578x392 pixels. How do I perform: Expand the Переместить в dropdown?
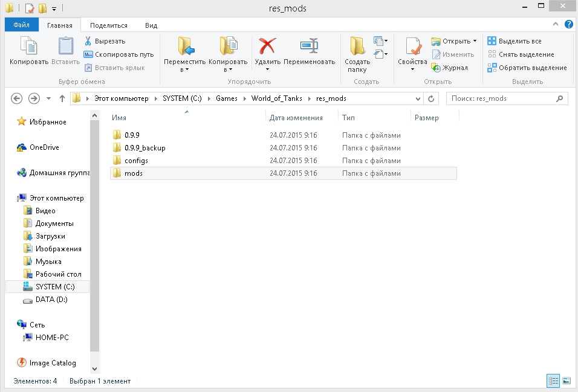(185, 69)
